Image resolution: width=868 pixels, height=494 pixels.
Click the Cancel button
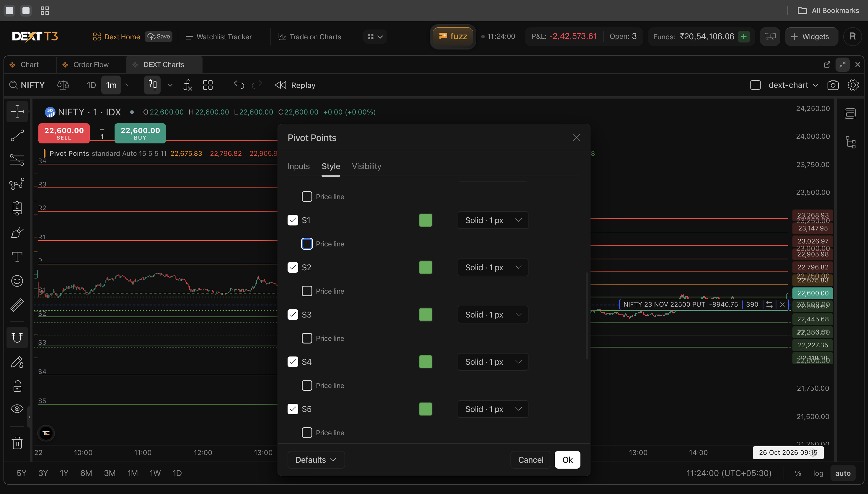(531, 460)
